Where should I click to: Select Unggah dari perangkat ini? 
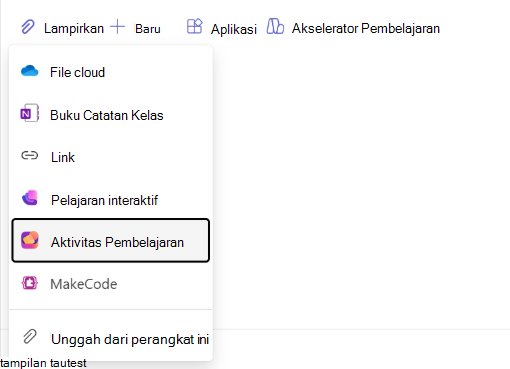click(x=111, y=339)
